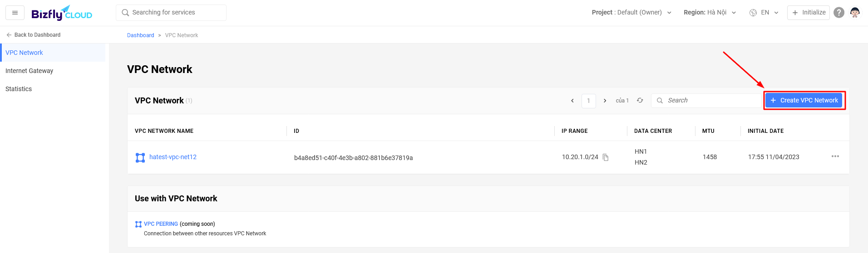This screenshot has height=253, width=868.
Task: Click the Create VPC Network button
Action: [804, 100]
